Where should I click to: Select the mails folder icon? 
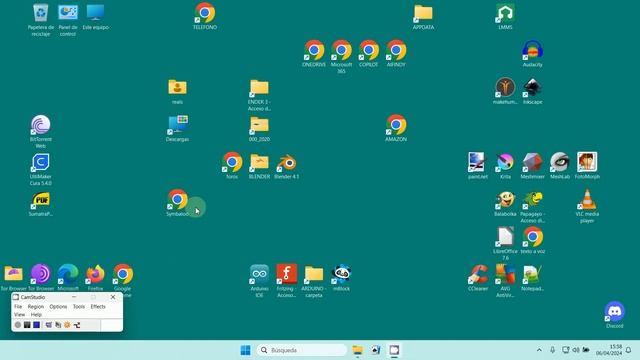[x=177, y=91]
